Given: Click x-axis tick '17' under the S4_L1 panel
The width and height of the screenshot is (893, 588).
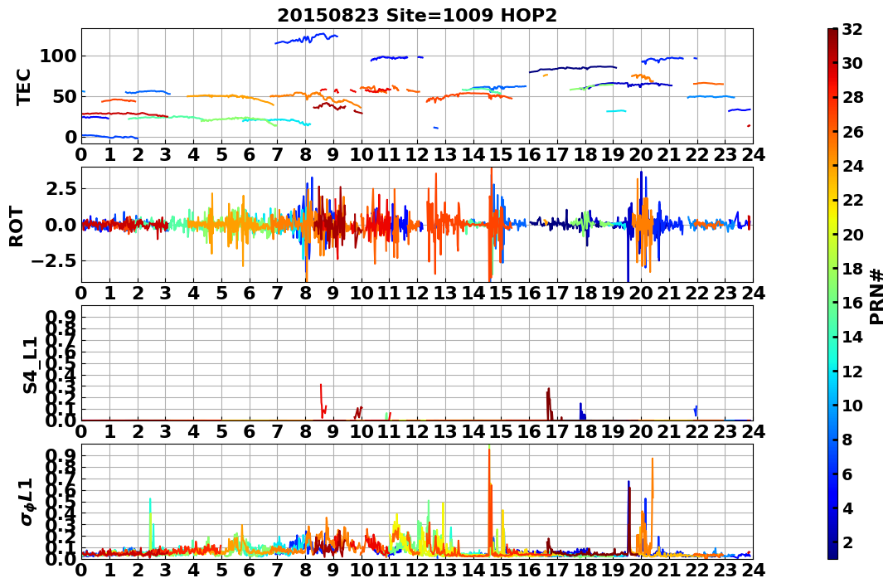Looking at the screenshot, I should 557,431.
